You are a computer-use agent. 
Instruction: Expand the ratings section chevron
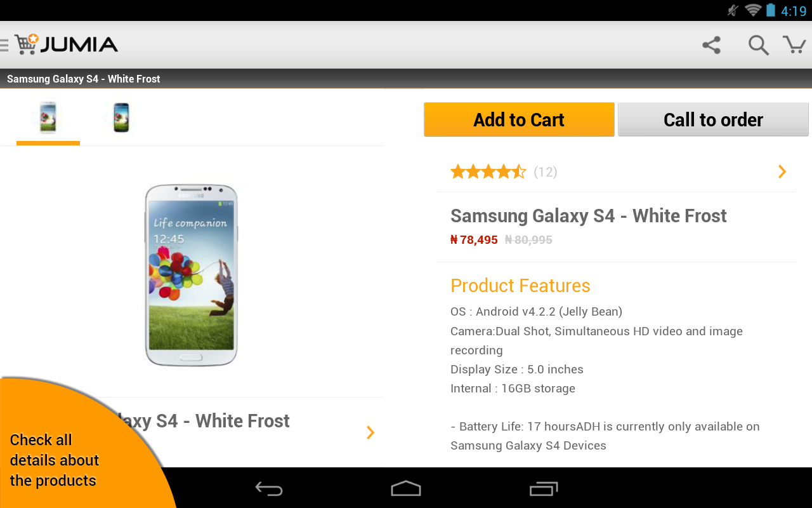(x=782, y=171)
